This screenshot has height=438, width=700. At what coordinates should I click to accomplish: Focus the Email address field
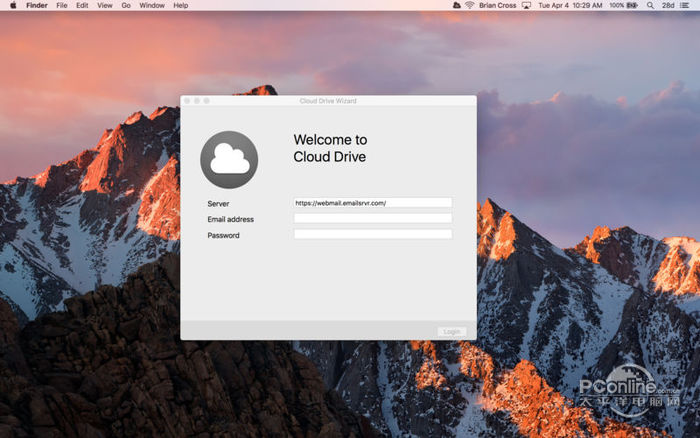pos(372,218)
